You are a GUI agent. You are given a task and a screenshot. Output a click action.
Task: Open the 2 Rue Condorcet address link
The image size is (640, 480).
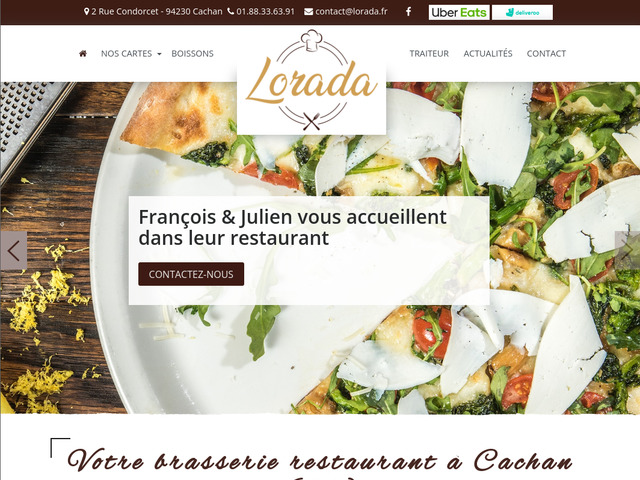(x=157, y=11)
